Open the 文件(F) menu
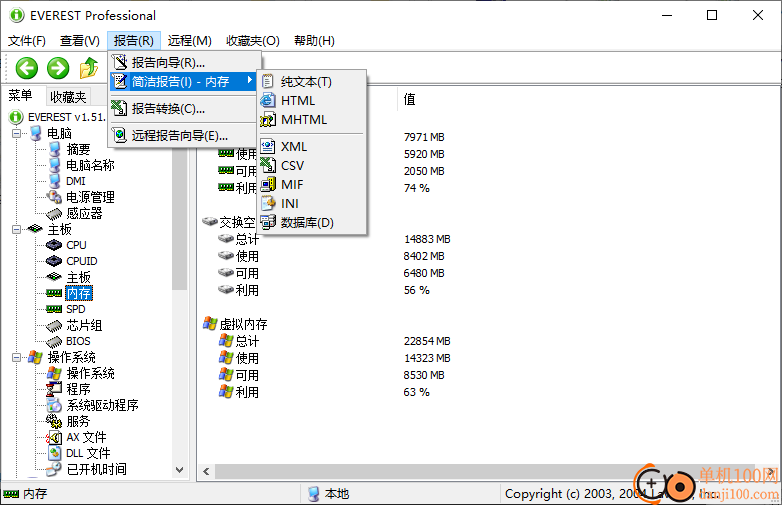This screenshot has height=505, width=782. tap(27, 40)
